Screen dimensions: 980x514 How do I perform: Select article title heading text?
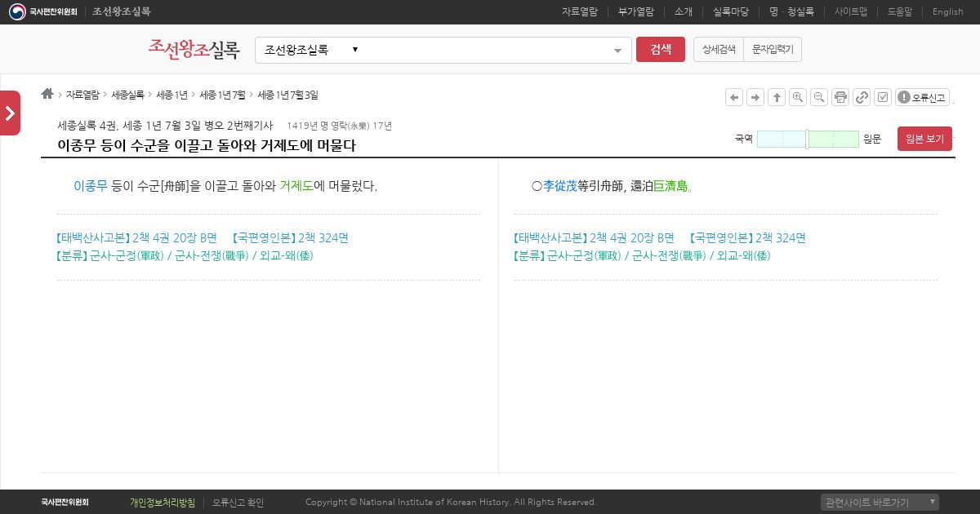point(207,145)
